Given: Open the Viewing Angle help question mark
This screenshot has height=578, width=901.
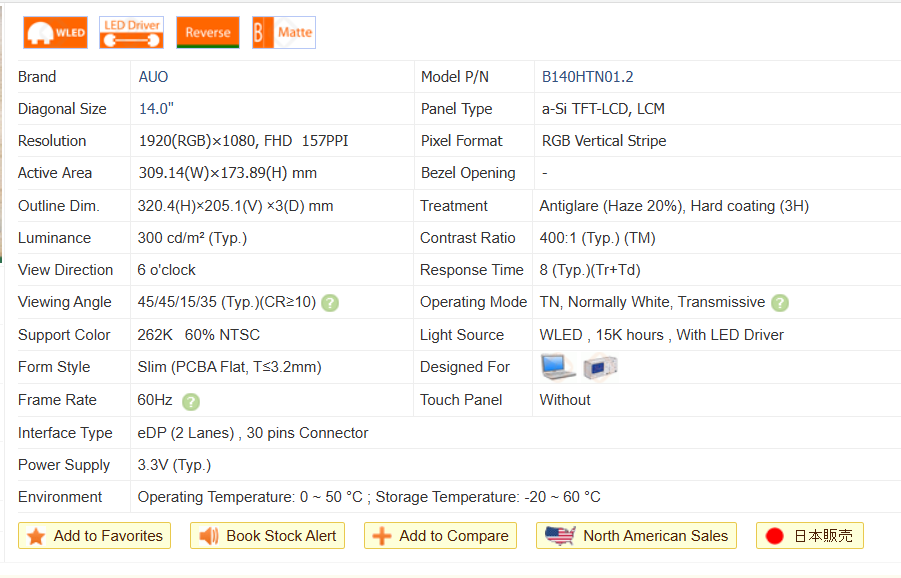Looking at the screenshot, I should coord(330,303).
